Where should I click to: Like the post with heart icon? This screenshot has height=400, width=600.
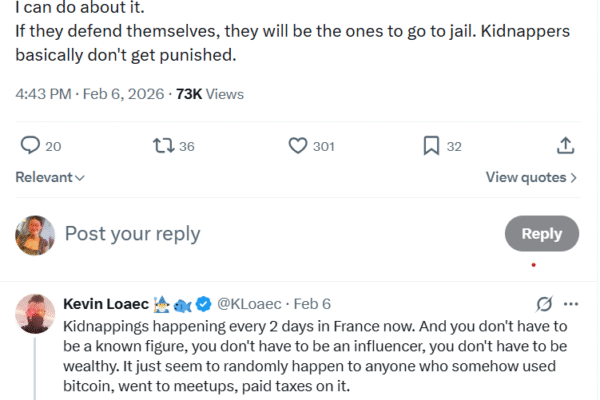(297, 146)
